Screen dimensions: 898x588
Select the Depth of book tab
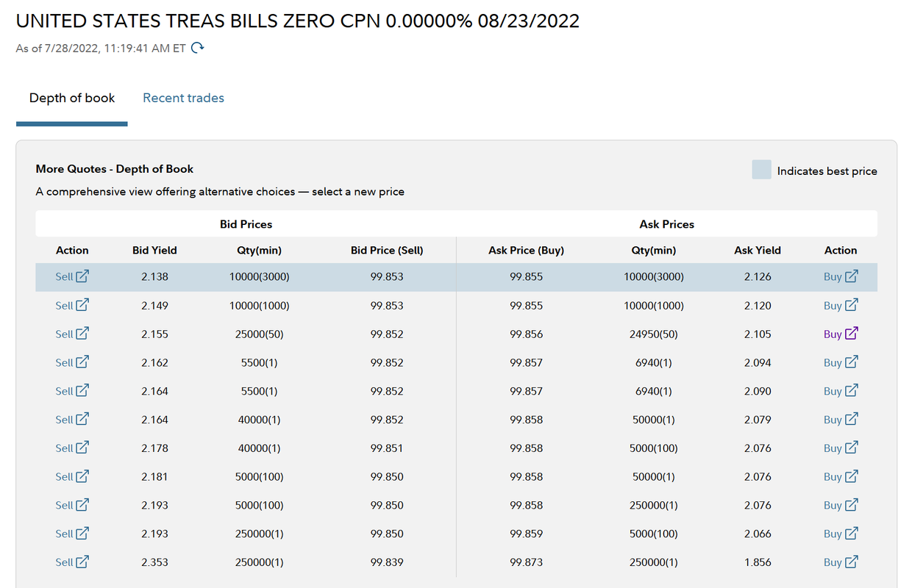tap(72, 98)
